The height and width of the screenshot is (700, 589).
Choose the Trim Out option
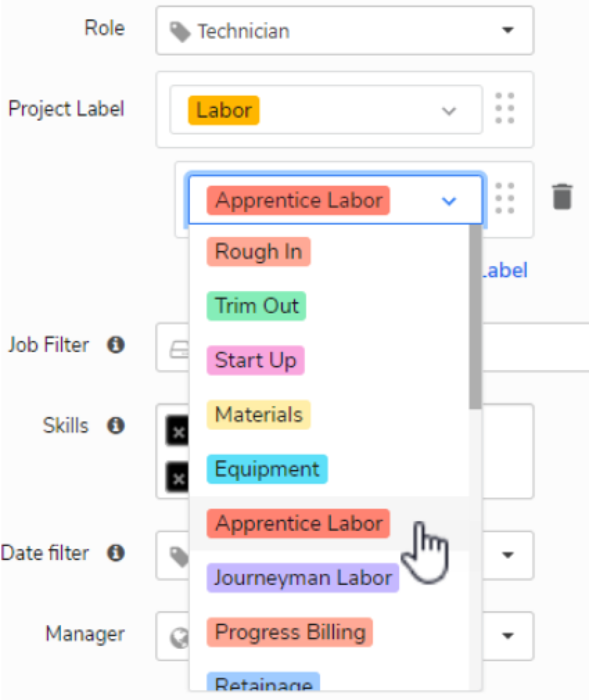256,306
